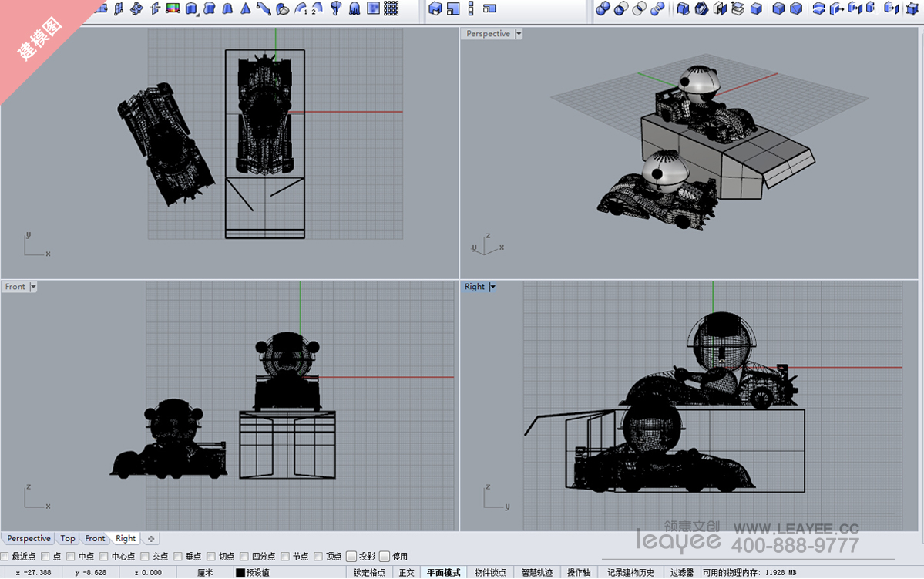
Task: Check the 交点 osnap option
Action: tap(145, 556)
